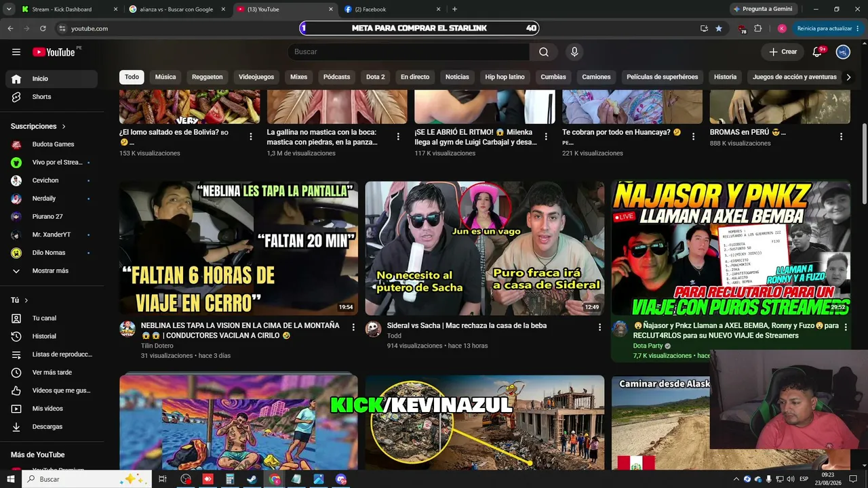Open options for Te cobran por todo video
The width and height of the screenshot is (868, 488).
[x=694, y=136]
